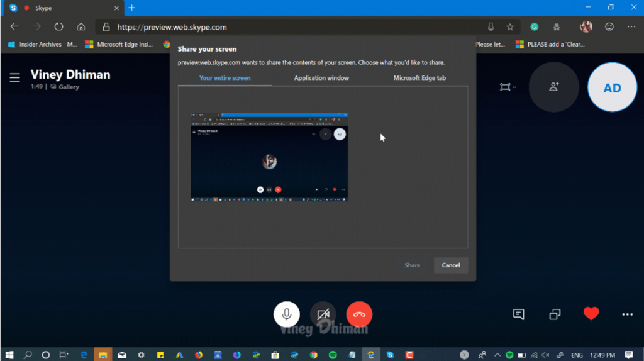644x361 pixels.
Task: Open the Windows Start menu
Action: pos(9,355)
